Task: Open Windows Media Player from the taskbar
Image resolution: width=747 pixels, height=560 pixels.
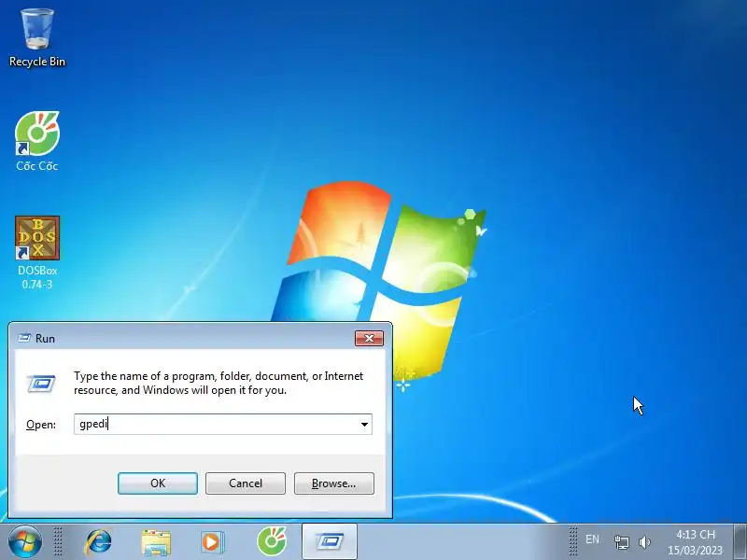Action: click(x=213, y=542)
